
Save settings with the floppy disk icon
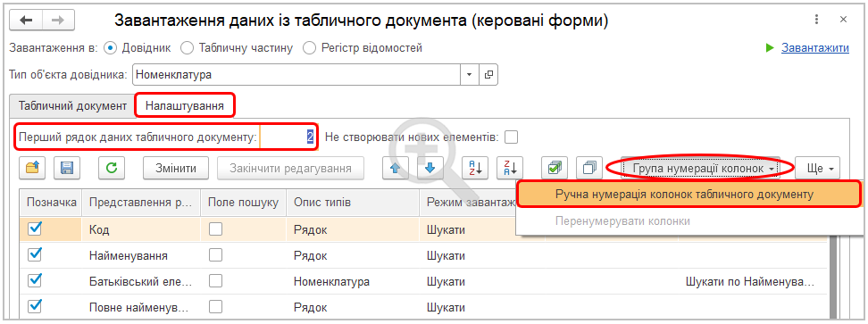[x=67, y=168]
